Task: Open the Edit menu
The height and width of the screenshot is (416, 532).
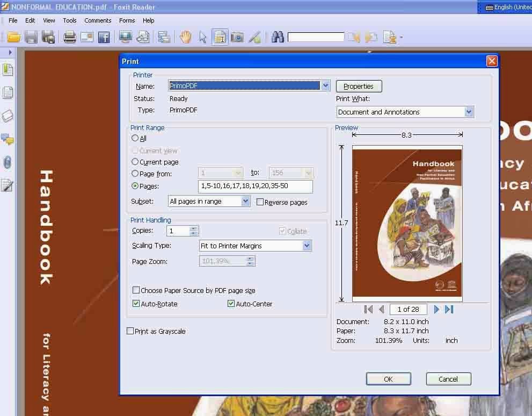Action: [30, 20]
